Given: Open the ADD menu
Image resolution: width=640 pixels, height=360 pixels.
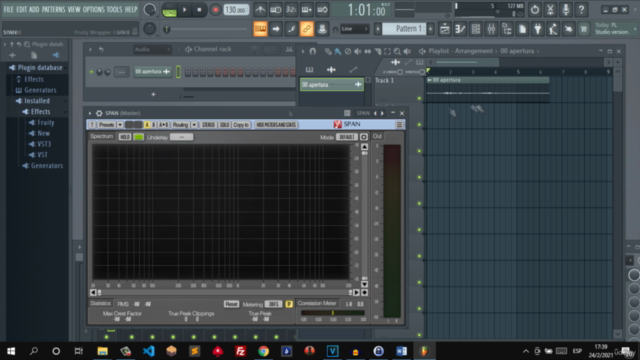Looking at the screenshot, I should 34,9.
